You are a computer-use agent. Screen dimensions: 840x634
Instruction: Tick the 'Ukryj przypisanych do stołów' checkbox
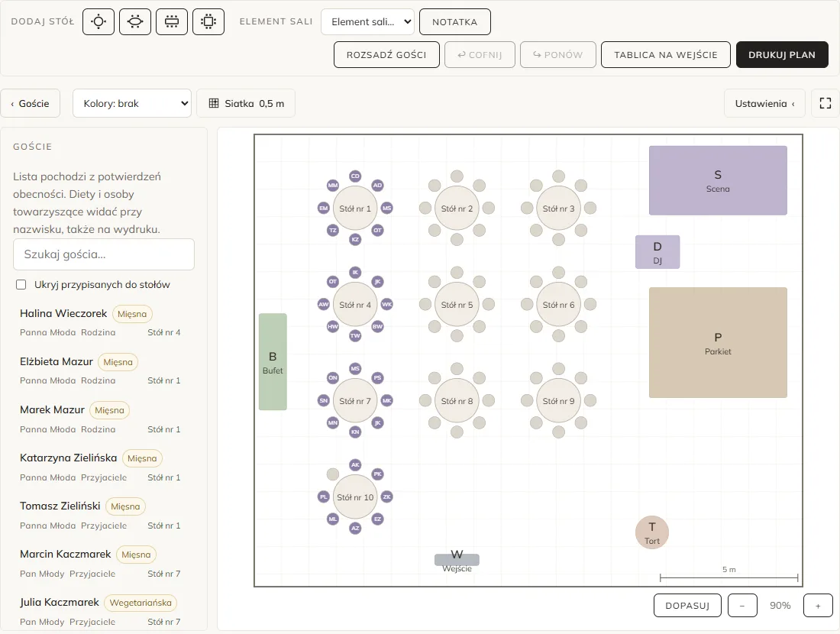21,285
